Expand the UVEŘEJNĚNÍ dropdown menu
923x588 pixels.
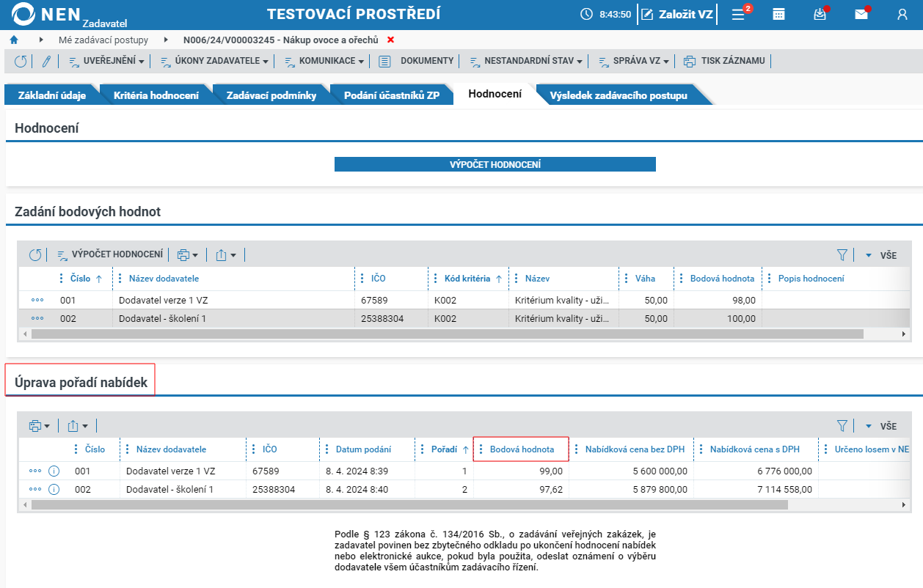coord(106,61)
